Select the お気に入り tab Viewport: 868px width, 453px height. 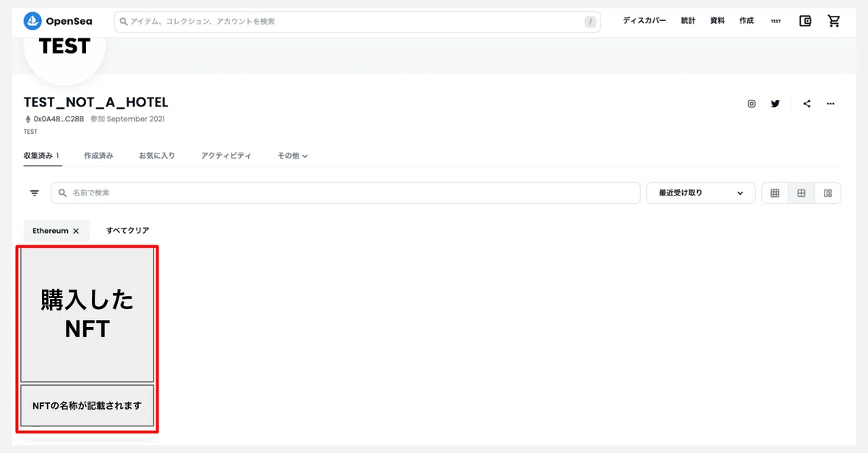(x=157, y=156)
